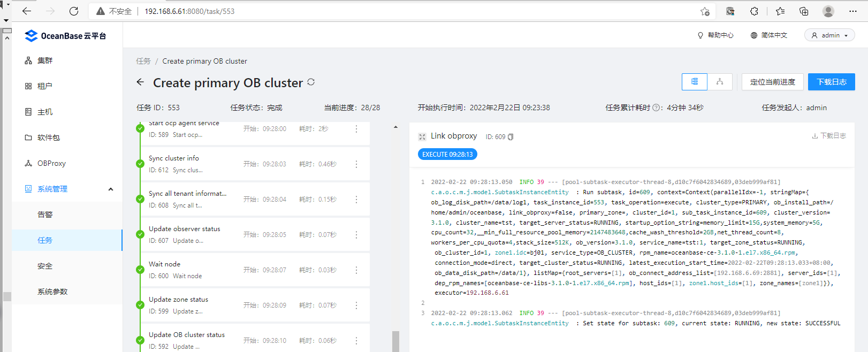The image size is (868, 352).
Task: Add page to favorites star icon
Action: pyautogui.click(x=705, y=11)
